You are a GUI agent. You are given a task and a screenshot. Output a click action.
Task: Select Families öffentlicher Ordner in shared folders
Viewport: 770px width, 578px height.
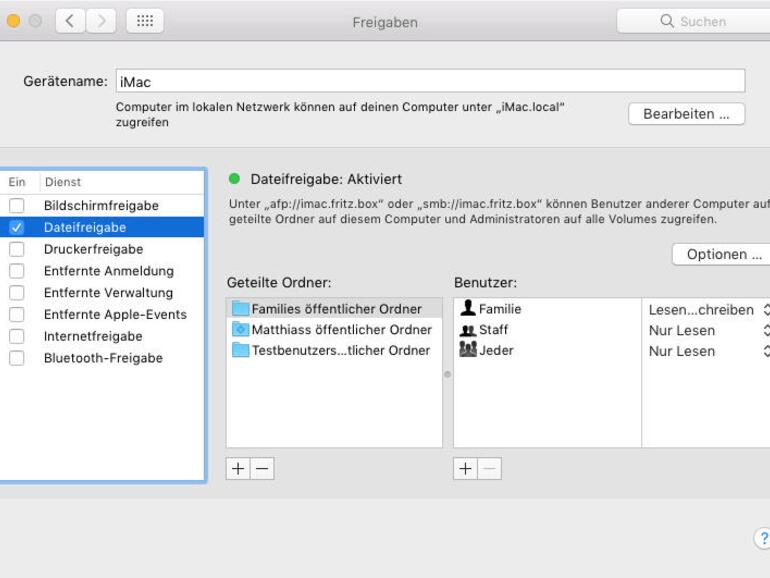tap(334, 308)
